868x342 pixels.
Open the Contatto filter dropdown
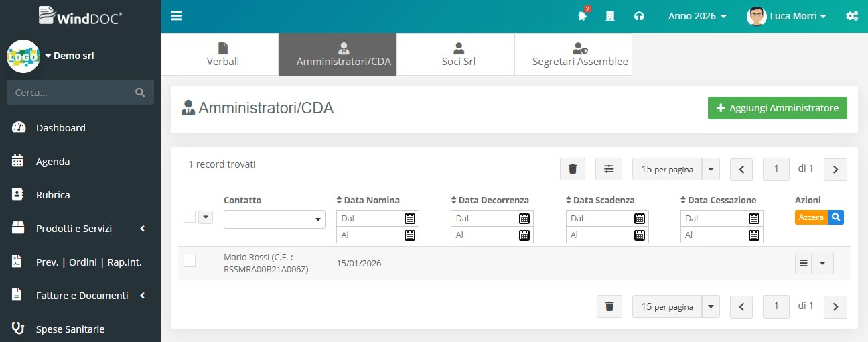click(275, 219)
